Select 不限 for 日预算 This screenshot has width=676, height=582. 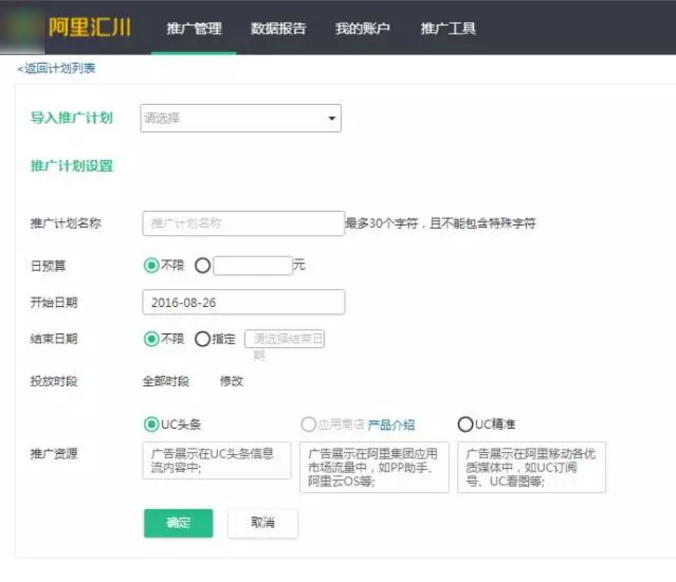[x=151, y=265]
